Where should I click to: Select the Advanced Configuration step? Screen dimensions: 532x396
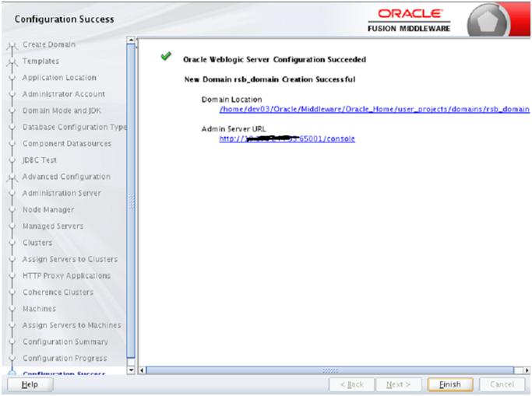(66, 177)
